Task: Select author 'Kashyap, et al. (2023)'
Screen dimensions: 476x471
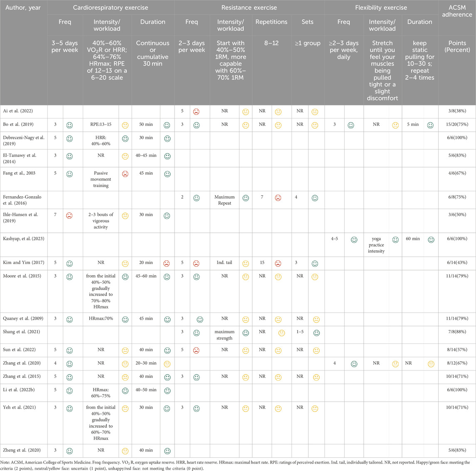Action: click(24, 239)
